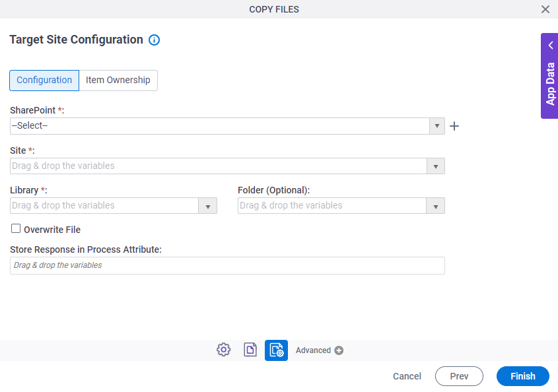Image resolution: width=558 pixels, height=392 pixels.
Task: Click the info icon beside Target Site Configuration
Action: pos(154,40)
